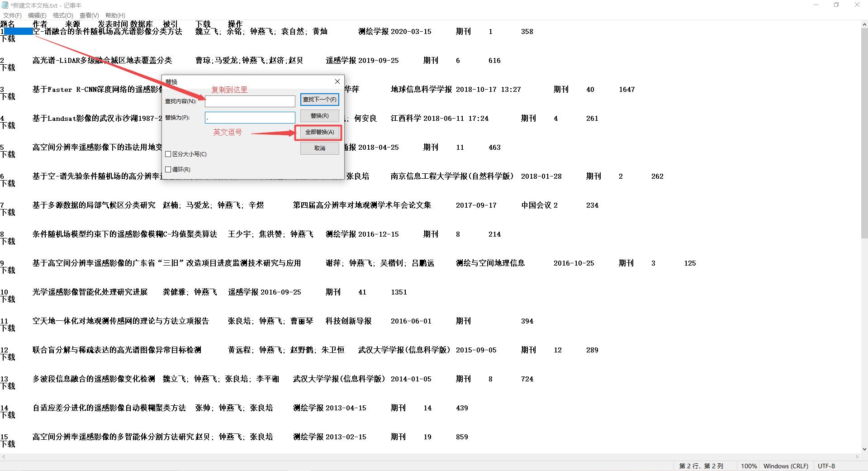Open the 文件(F) menu
The image size is (868, 471).
click(12, 15)
